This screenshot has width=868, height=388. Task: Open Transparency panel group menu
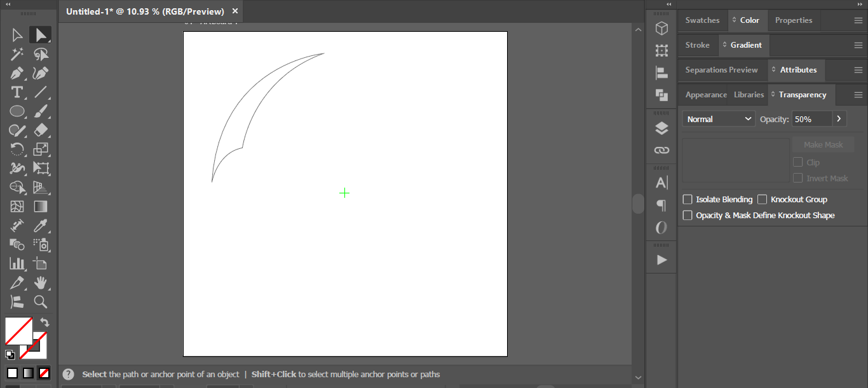click(x=858, y=95)
